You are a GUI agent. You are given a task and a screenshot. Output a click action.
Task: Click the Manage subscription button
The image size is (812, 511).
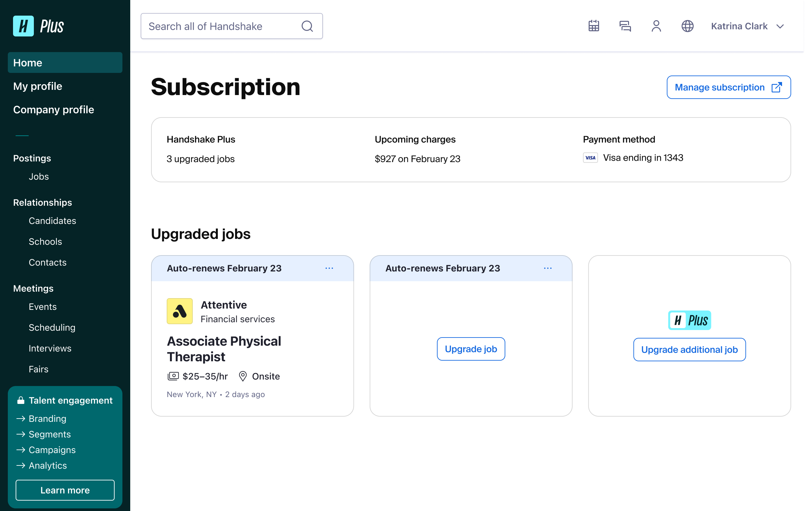point(729,88)
